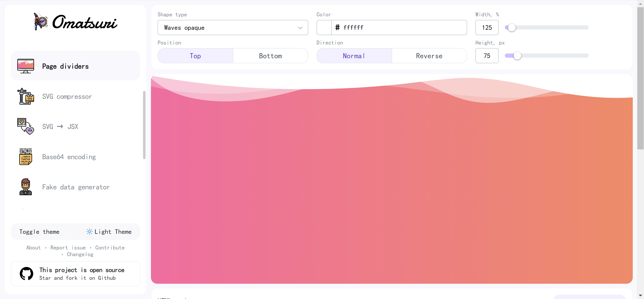Image resolution: width=644 pixels, height=299 pixels.
Task: Open the SVG compressor menu item
Action: pos(67,96)
